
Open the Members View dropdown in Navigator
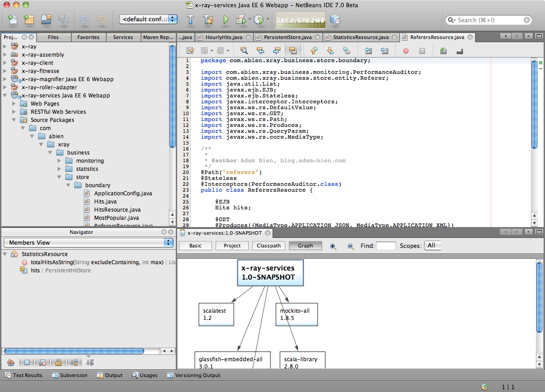[x=88, y=242]
